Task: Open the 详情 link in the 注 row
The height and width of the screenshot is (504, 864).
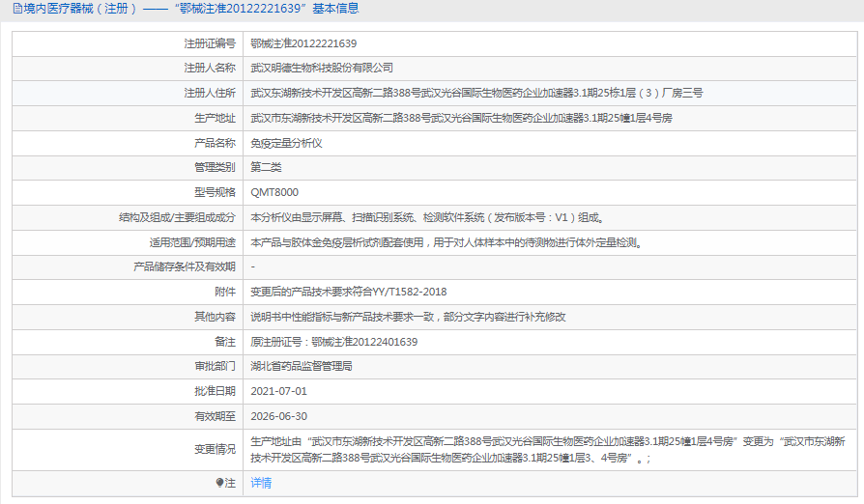Action: pyautogui.click(x=261, y=483)
